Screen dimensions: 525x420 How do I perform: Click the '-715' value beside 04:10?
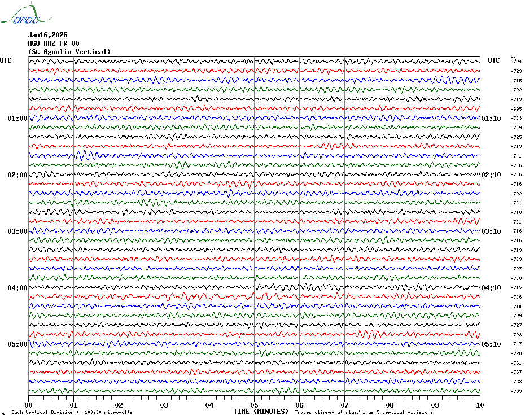(517, 288)
